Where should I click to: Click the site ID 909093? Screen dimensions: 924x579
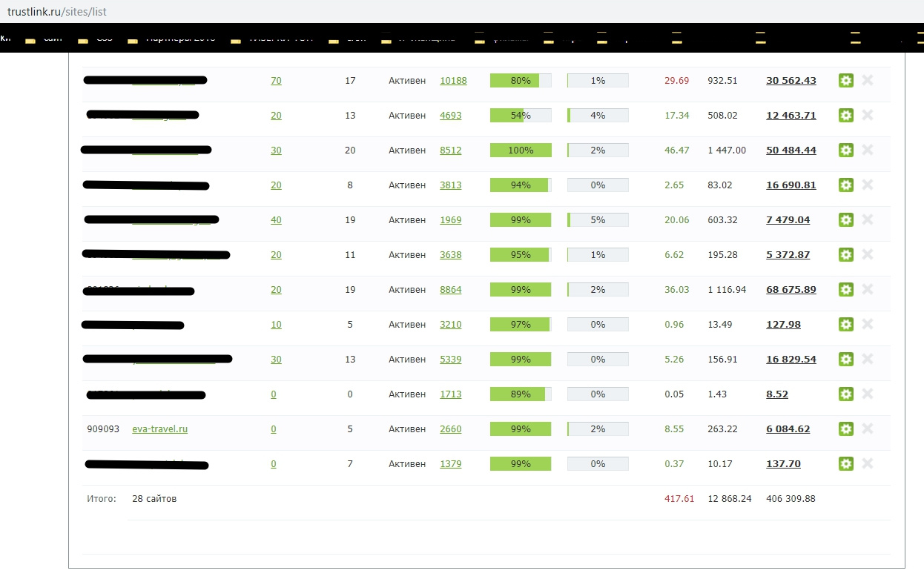pos(103,429)
